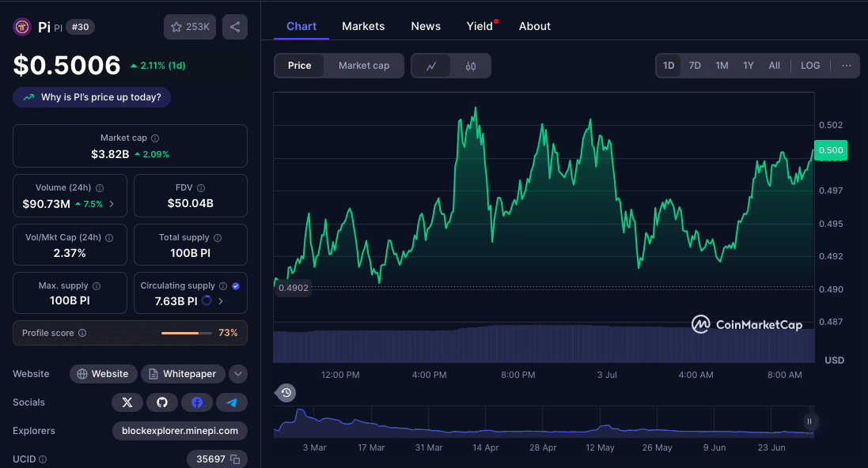868x468 pixels.
Task: Open the Markets tab
Action: pos(363,26)
